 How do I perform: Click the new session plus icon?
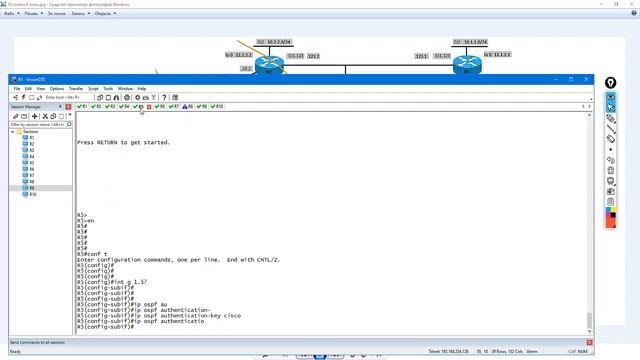pos(35,116)
